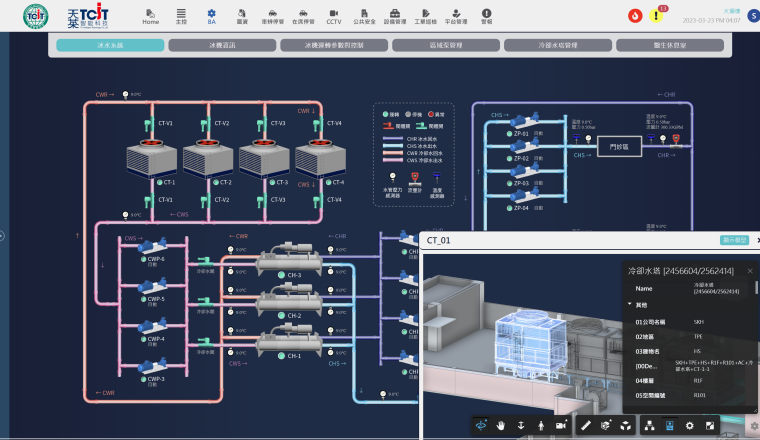760x440 pixels.
Task: Expand the left side panel handle
Action: [3, 236]
